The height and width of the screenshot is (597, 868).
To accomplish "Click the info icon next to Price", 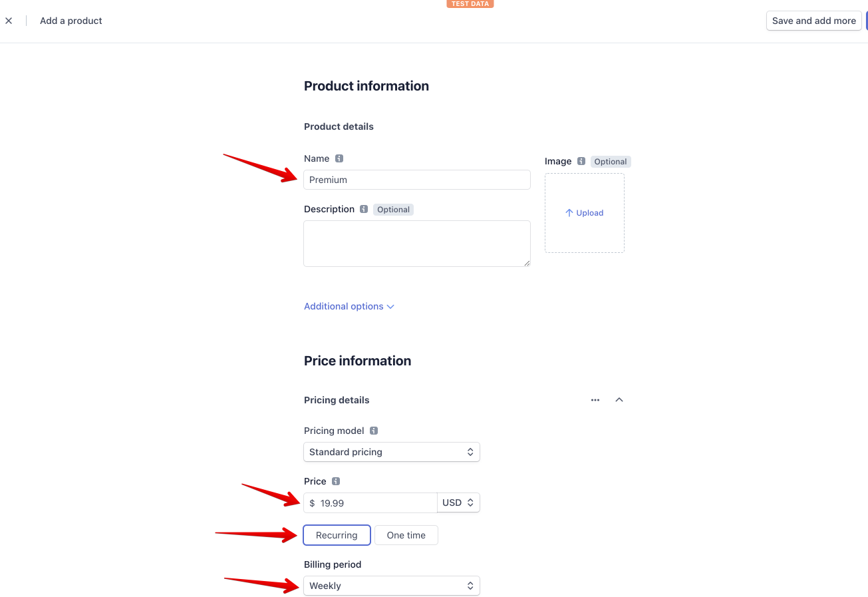I will 336,481.
